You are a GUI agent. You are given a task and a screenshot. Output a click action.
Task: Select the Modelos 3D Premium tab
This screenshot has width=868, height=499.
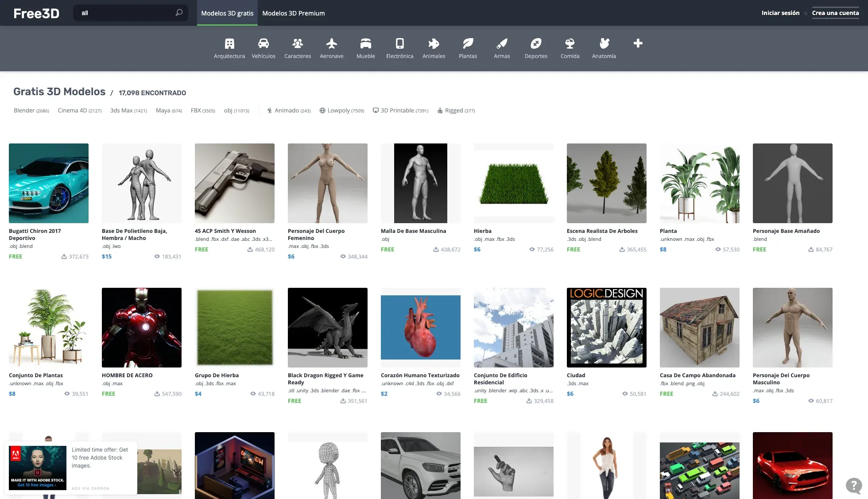click(294, 13)
